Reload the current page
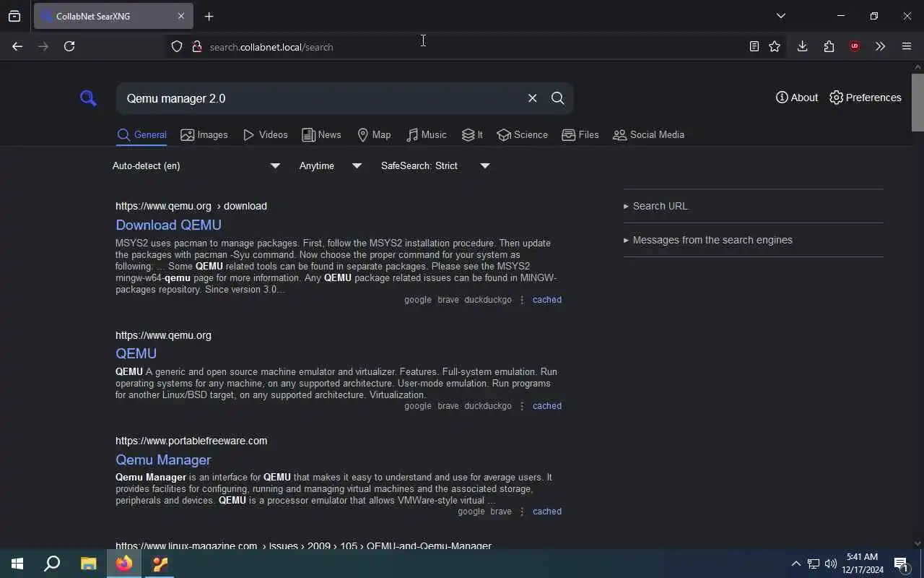Screen dimensions: 924x578 (69, 46)
